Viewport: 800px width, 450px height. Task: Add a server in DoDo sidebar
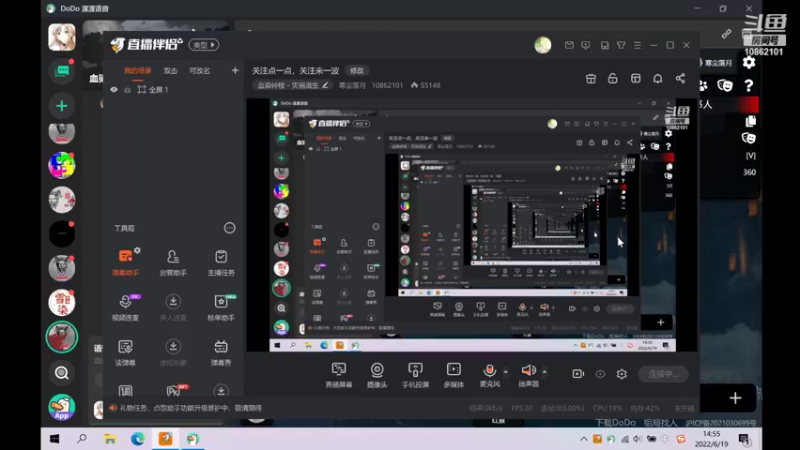(x=62, y=106)
